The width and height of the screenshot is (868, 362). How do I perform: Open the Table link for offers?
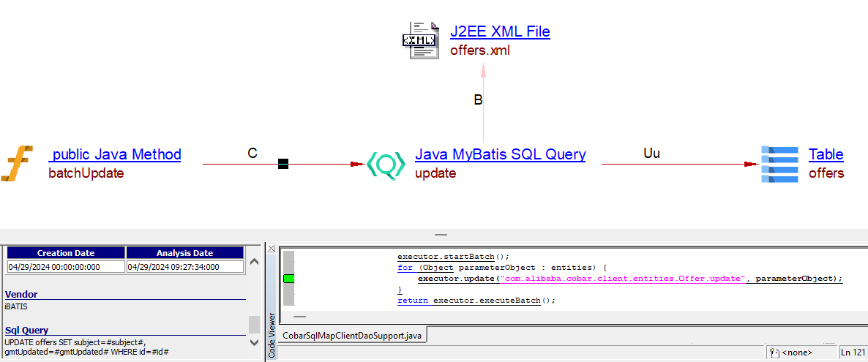point(826,154)
